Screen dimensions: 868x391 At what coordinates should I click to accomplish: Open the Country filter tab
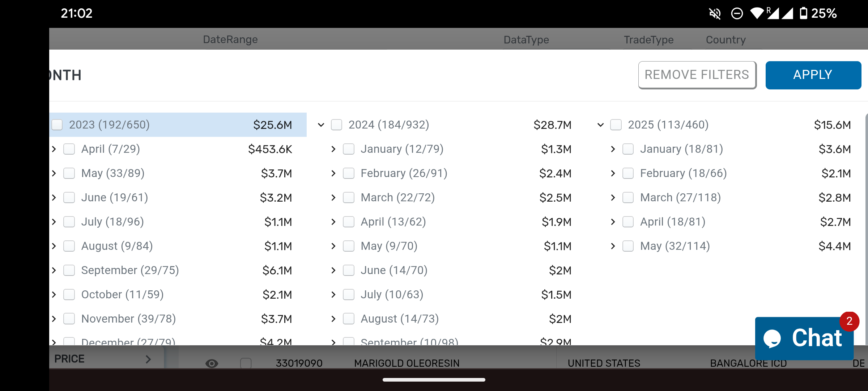pos(726,39)
